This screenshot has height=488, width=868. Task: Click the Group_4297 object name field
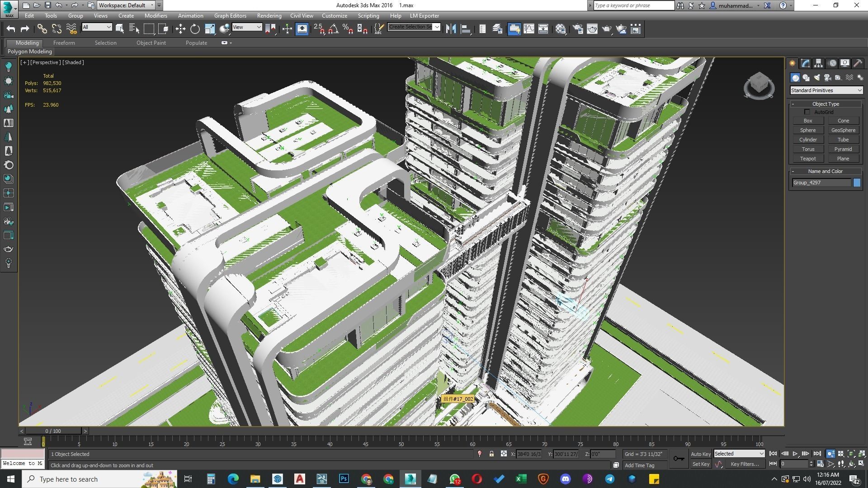(x=821, y=183)
